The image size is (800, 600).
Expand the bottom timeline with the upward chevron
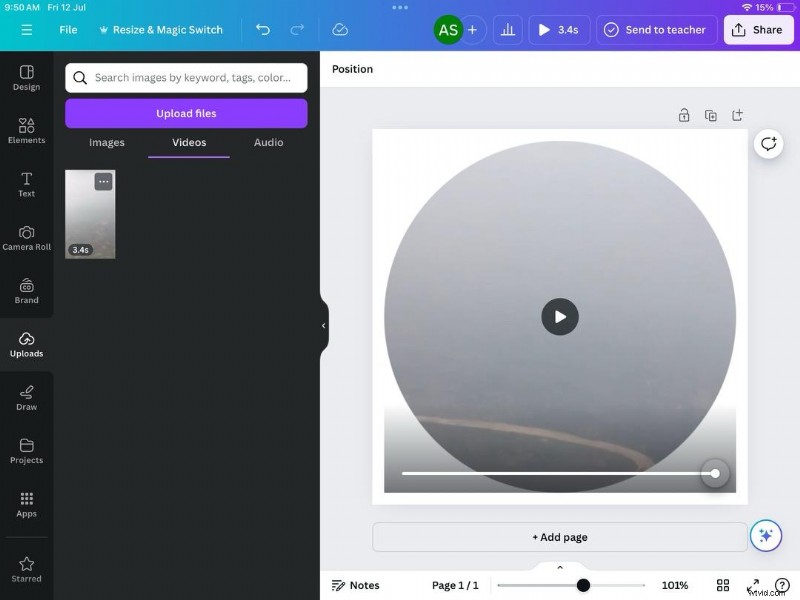click(559, 566)
